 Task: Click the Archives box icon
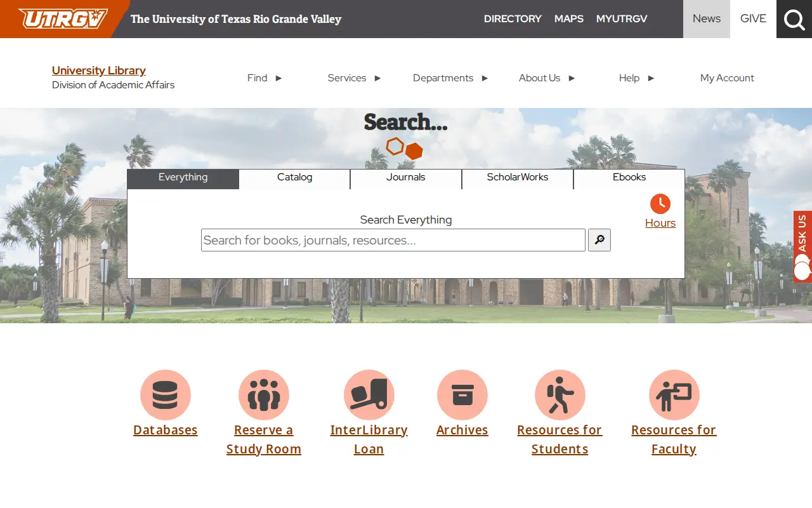click(x=462, y=395)
